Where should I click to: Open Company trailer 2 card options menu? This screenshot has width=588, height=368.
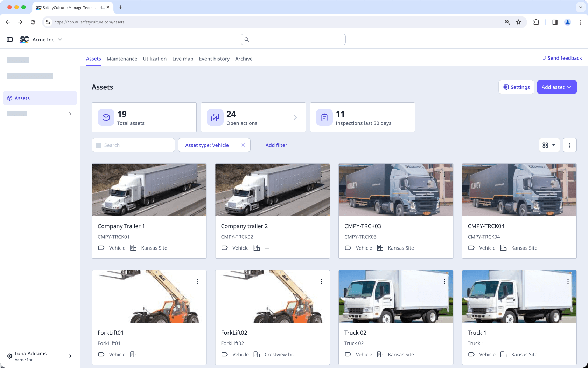(x=321, y=175)
